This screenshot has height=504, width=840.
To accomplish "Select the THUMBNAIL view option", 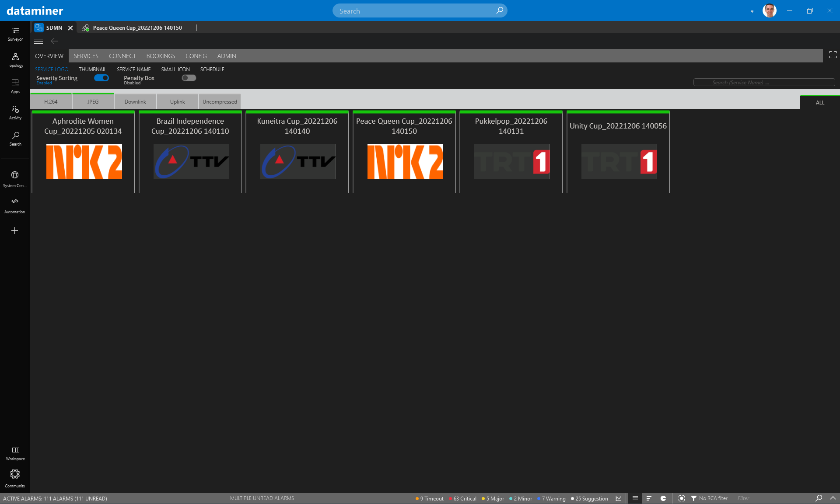I will [93, 70].
